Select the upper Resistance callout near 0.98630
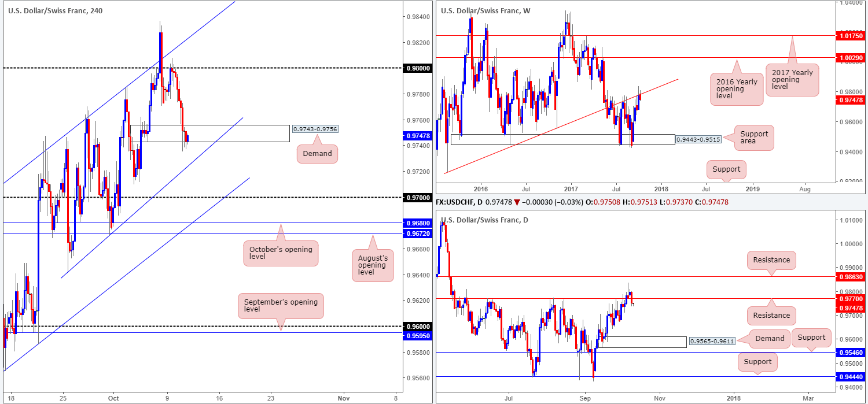This screenshot has width=868, height=404. pyautogui.click(x=771, y=260)
